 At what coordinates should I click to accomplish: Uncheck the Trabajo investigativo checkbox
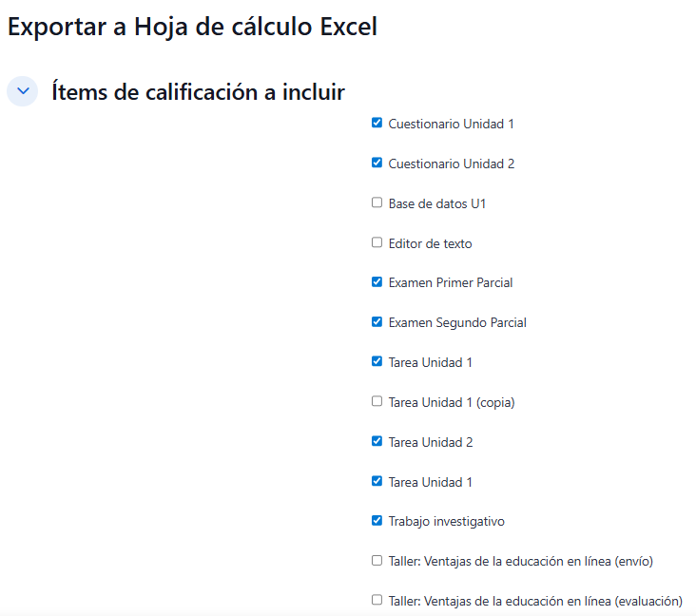(x=377, y=521)
